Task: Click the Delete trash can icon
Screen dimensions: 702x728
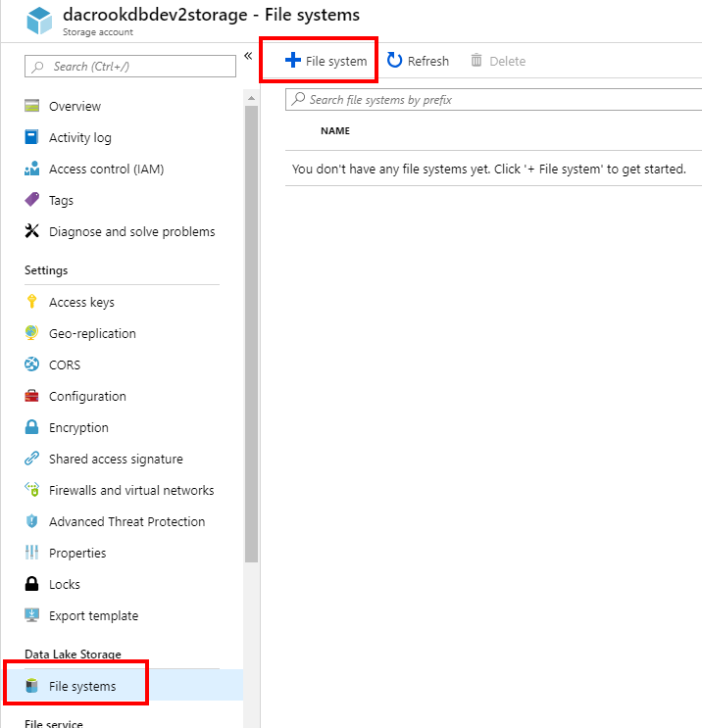Action: 476,61
